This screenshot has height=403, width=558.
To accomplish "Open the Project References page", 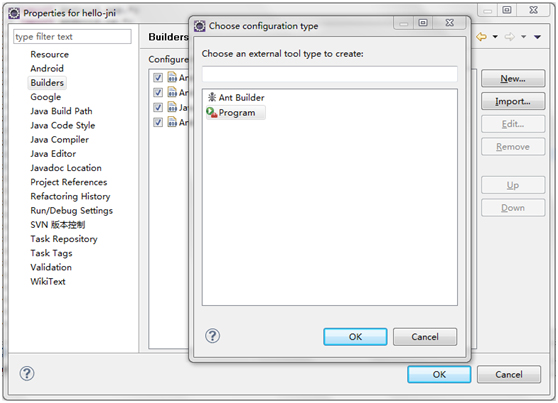I will click(69, 182).
